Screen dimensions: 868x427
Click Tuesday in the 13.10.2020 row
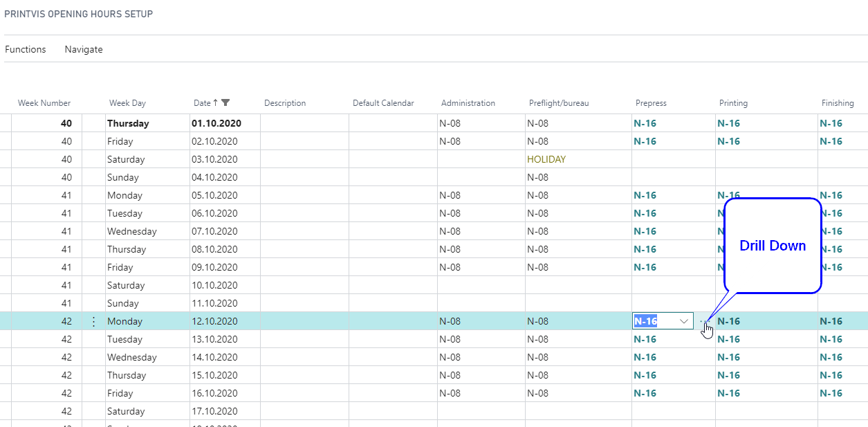coord(125,339)
